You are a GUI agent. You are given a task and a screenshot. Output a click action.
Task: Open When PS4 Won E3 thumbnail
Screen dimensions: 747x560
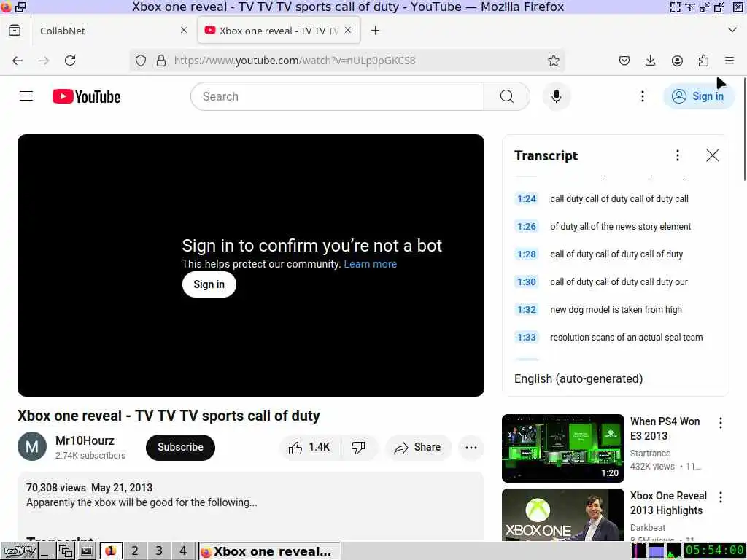point(562,448)
